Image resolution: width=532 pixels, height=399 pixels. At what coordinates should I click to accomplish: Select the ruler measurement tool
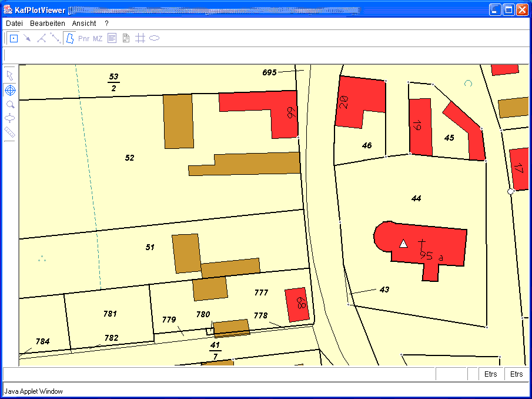(10, 132)
